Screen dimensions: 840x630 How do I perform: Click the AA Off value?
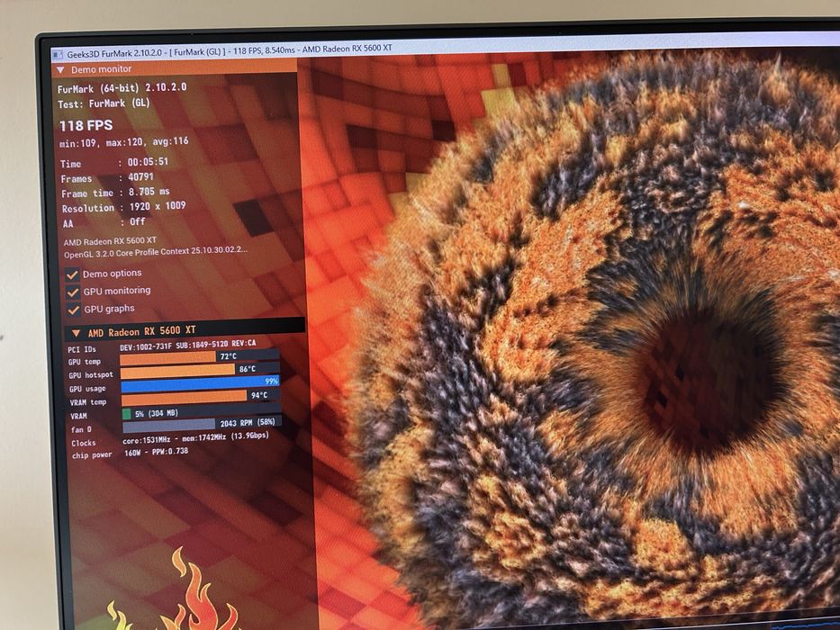click(x=137, y=221)
